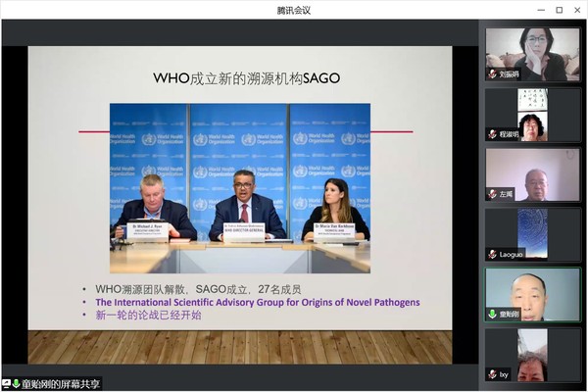Click the bullet '新一轮的论战已经开始'
588x392 pixels.
[149, 316]
